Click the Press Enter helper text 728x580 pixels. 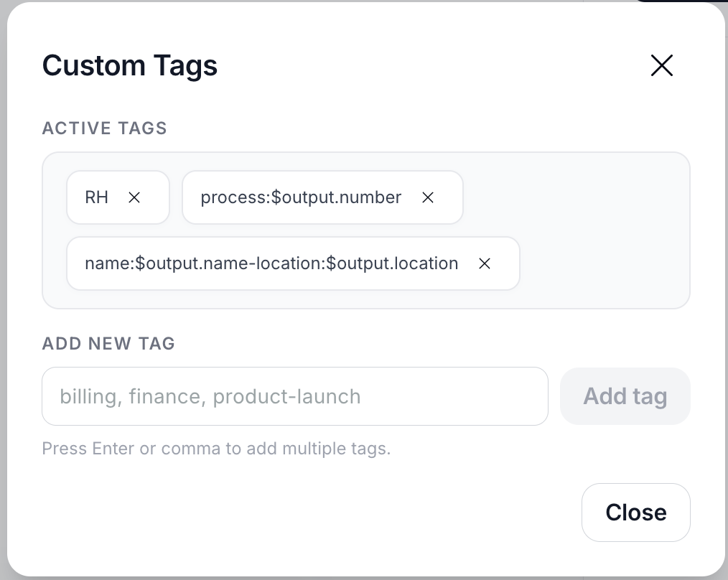tap(216, 449)
